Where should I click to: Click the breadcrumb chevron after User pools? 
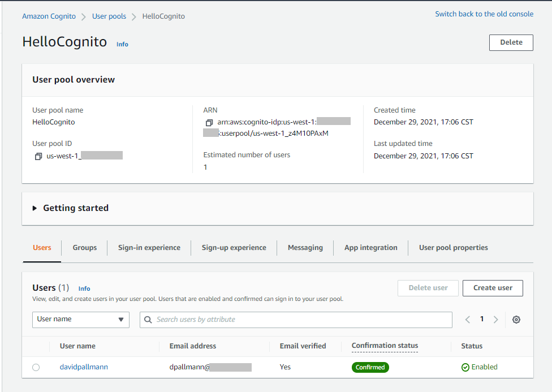pyautogui.click(x=134, y=16)
